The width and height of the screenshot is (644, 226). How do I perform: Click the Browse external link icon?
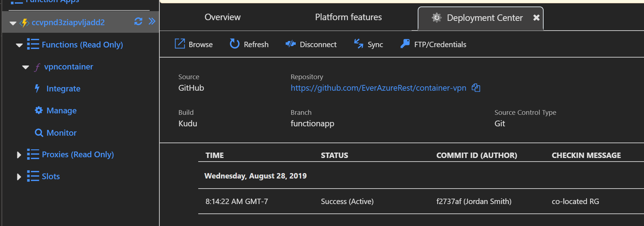pyautogui.click(x=180, y=44)
